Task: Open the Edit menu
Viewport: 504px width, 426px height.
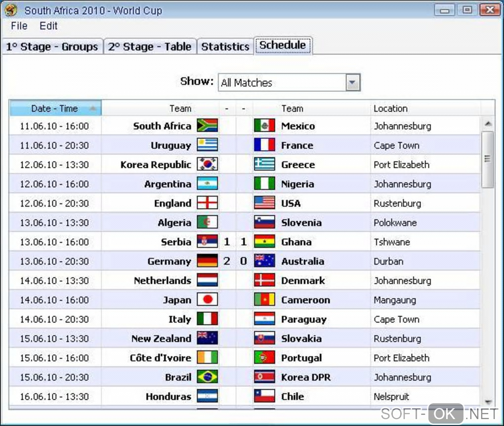Action: (x=48, y=26)
